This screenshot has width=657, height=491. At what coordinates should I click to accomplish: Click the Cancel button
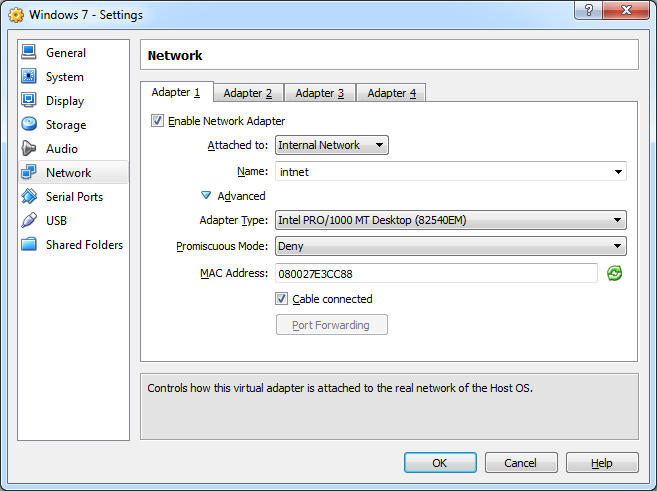520,463
